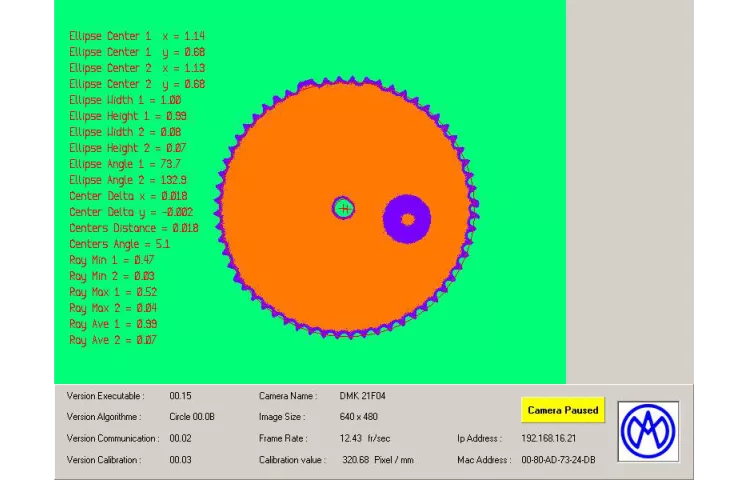Click the Mac Address value field
This screenshot has width=750, height=480.
(x=558, y=460)
